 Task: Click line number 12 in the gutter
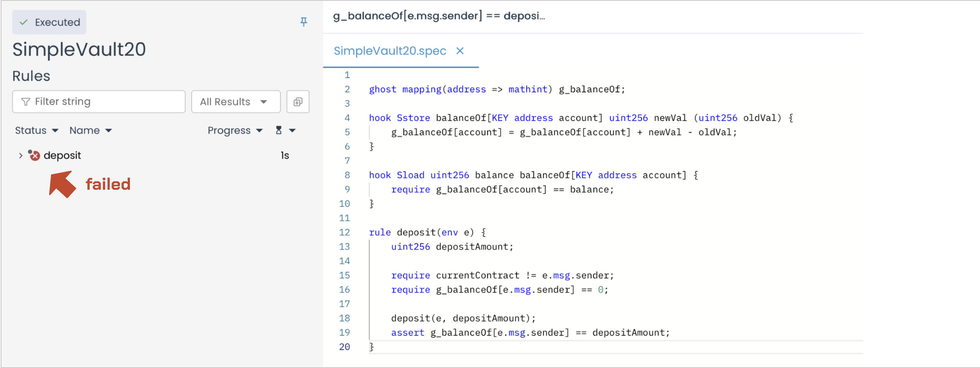tap(344, 232)
